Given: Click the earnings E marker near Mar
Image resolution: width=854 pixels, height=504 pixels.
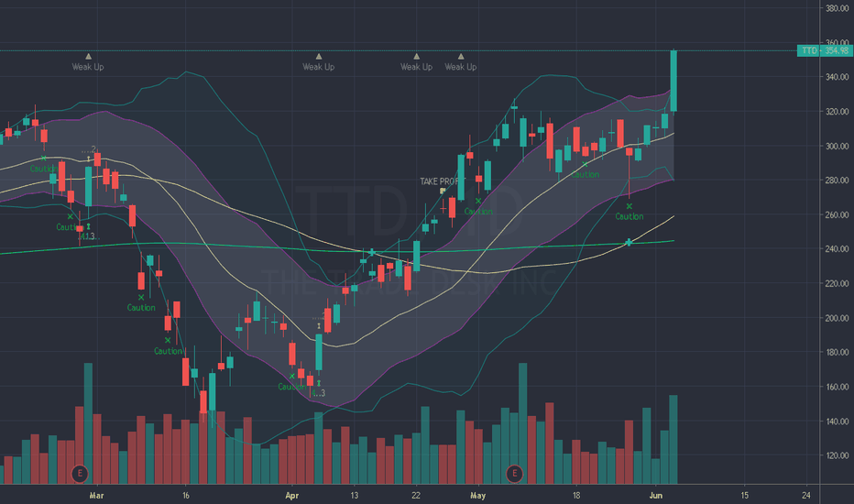Looking at the screenshot, I should (80, 473).
